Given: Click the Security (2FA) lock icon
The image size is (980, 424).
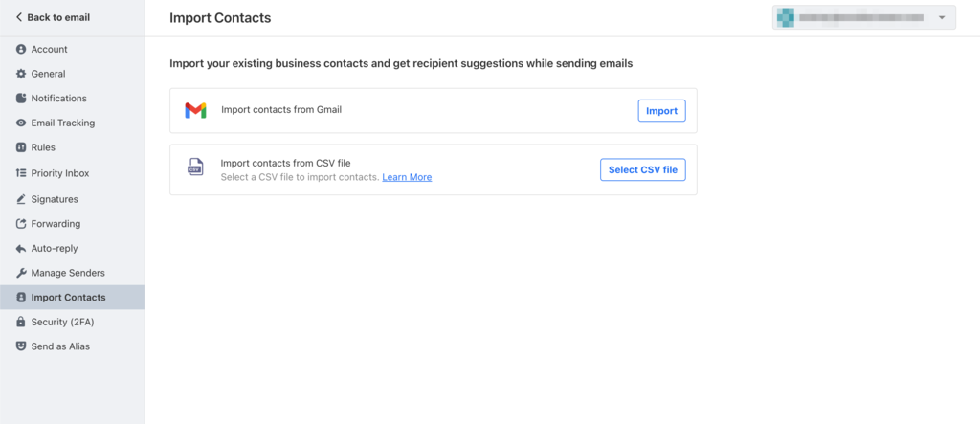Looking at the screenshot, I should [21, 323].
